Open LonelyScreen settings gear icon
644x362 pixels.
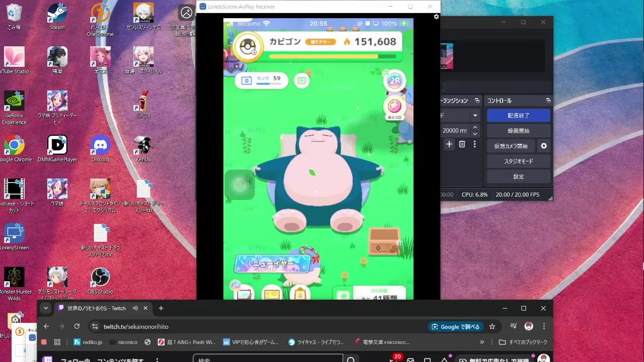point(436,17)
